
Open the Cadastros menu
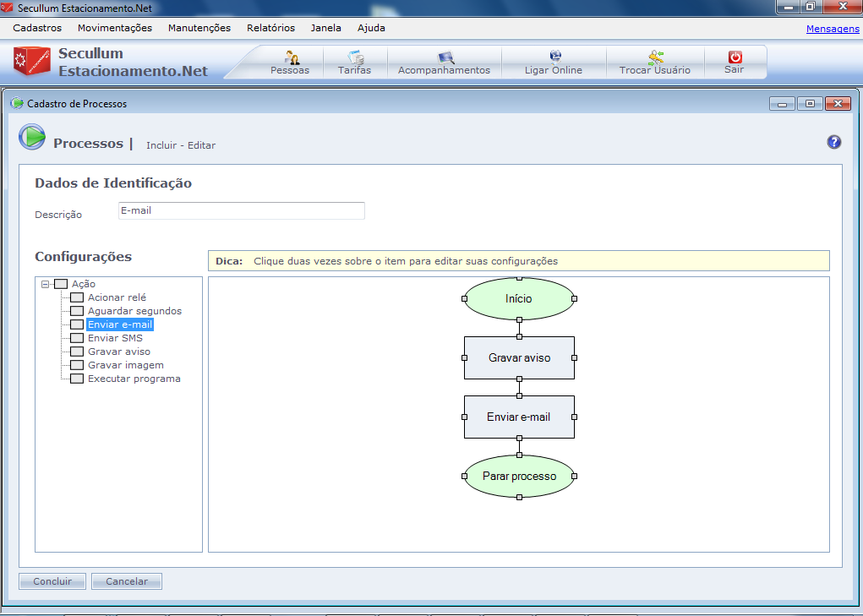[37, 28]
